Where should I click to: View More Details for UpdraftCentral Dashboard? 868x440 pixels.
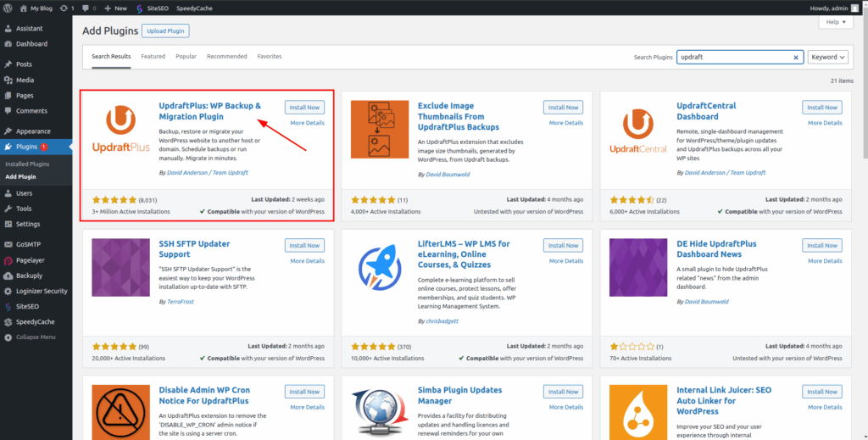coord(825,123)
